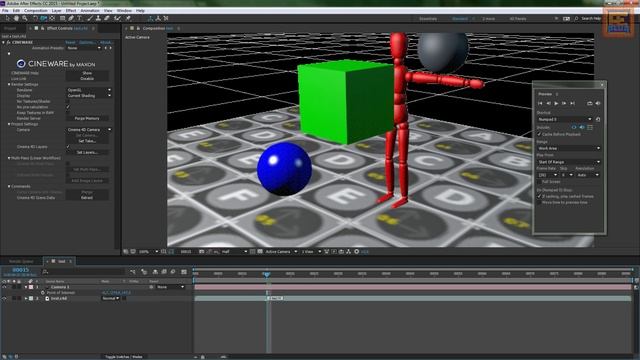Select the Puppet Pin tool
The height and width of the screenshot is (360, 640).
point(128,18)
